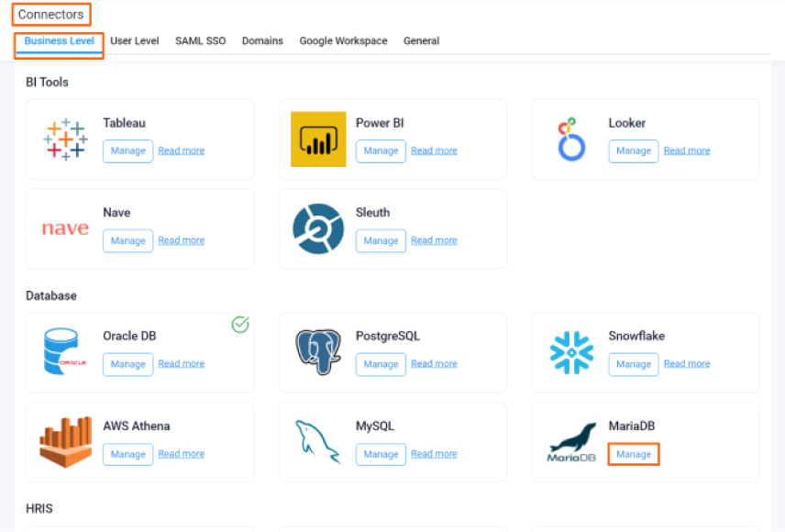
Task: Manage the Snowflake connector
Action: pyautogui.click(x=634, y=364)
